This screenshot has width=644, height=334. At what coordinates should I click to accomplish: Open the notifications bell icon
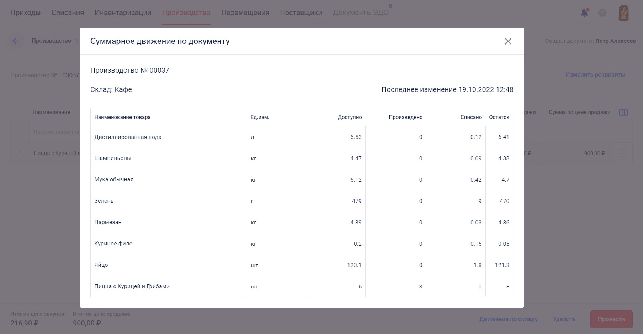click(x=584, y=13)
